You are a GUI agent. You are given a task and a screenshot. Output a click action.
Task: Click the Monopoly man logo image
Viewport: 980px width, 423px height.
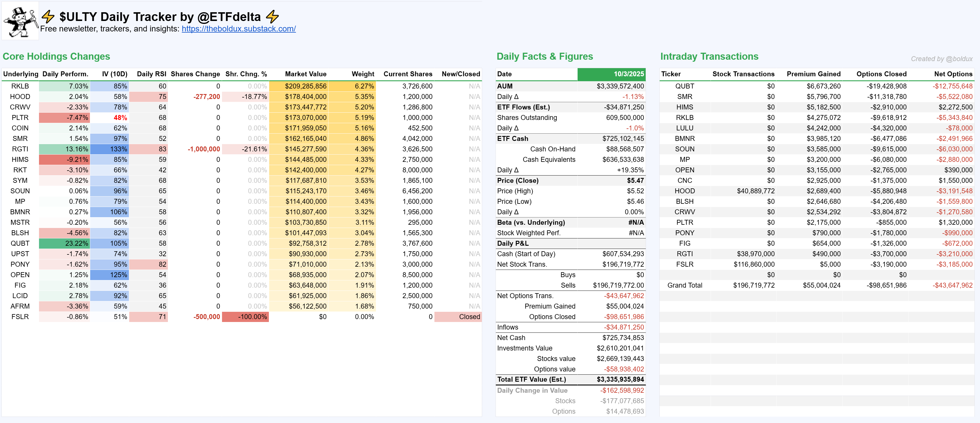pos(21,21)
